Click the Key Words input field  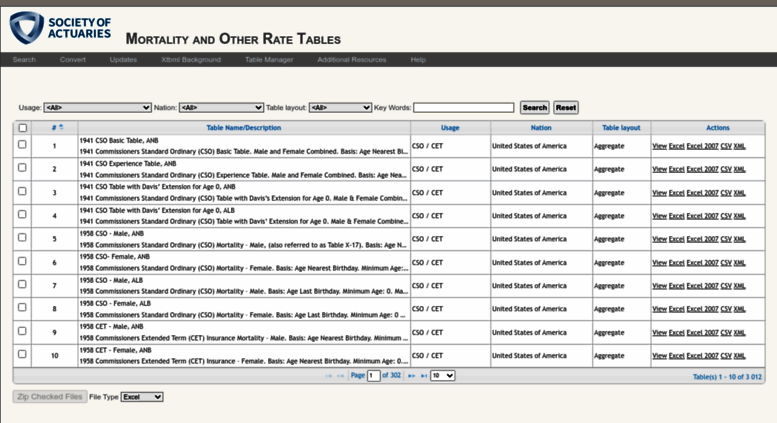[464, 107]
